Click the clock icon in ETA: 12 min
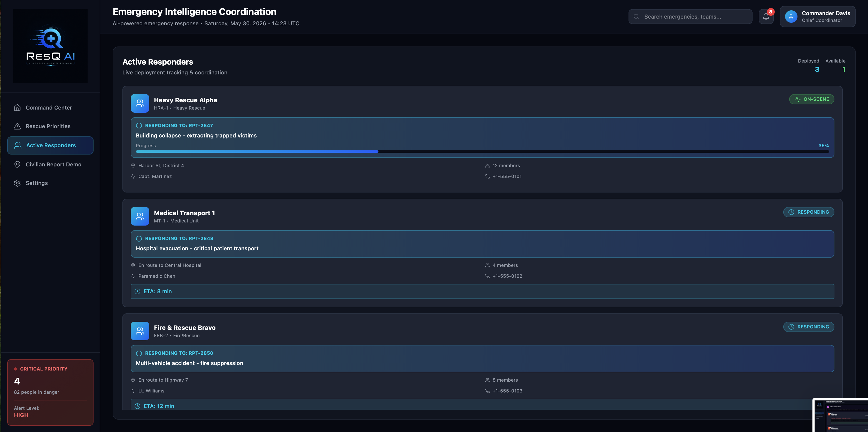The image size is (868, 432). click(137, 406)
